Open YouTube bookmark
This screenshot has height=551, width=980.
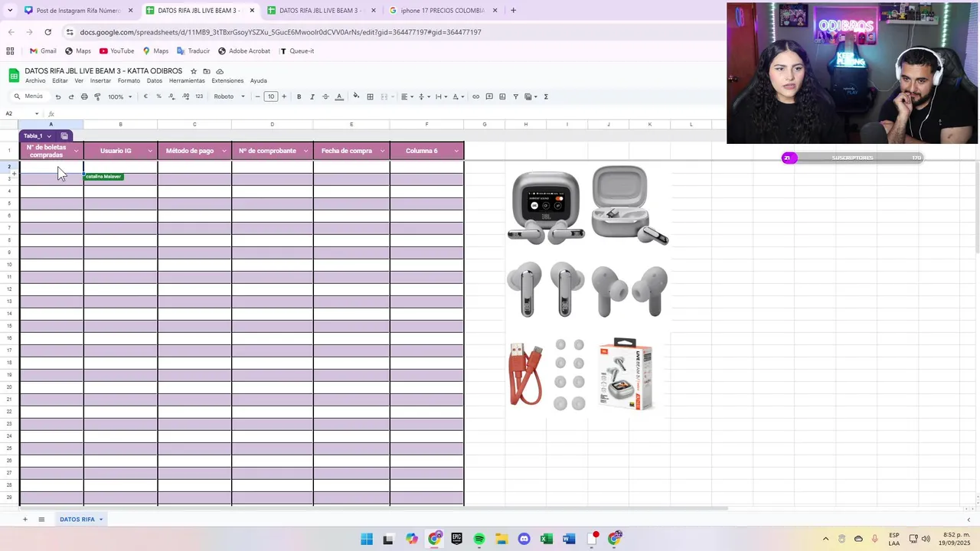[116, 51]
